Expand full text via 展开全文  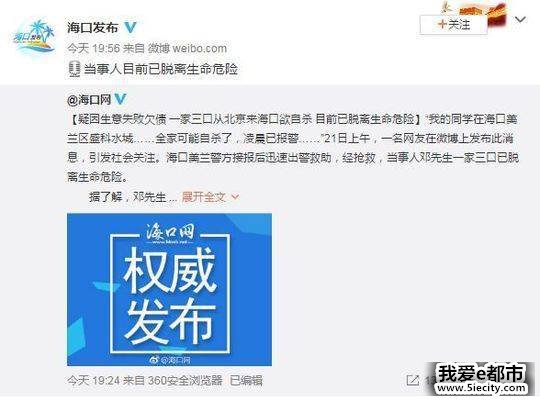[x=204, y=197]
